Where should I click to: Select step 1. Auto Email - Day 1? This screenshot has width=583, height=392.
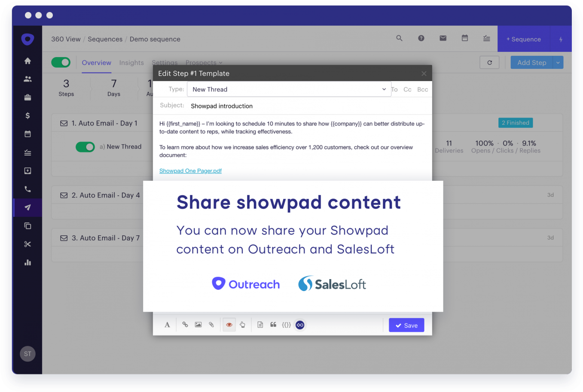104,123
